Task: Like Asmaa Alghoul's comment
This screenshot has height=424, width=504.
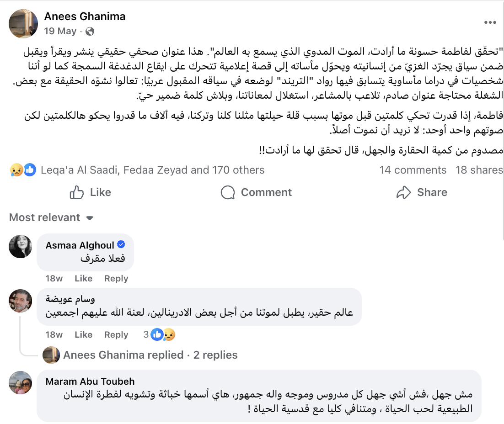Action: pos(84,279)
